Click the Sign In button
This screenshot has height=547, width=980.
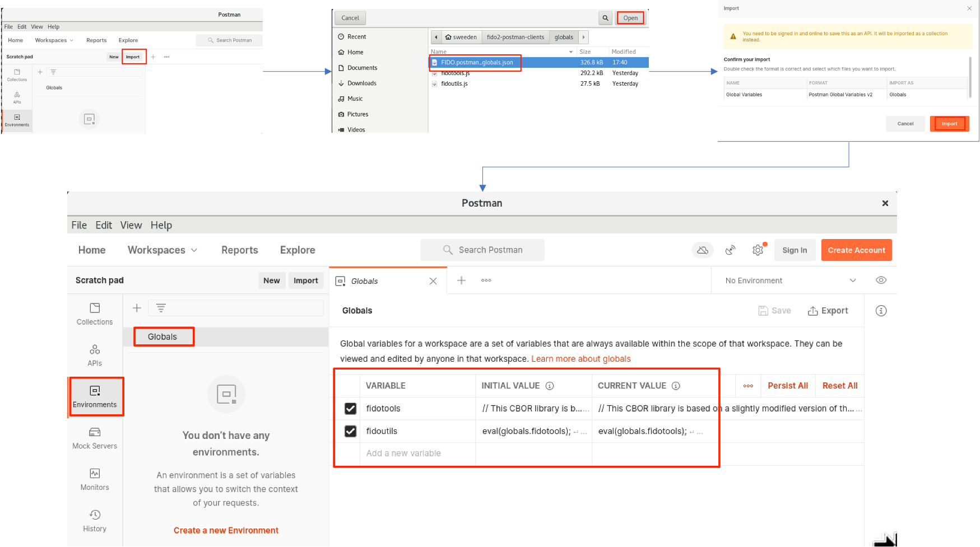click(x=795, y=250)
